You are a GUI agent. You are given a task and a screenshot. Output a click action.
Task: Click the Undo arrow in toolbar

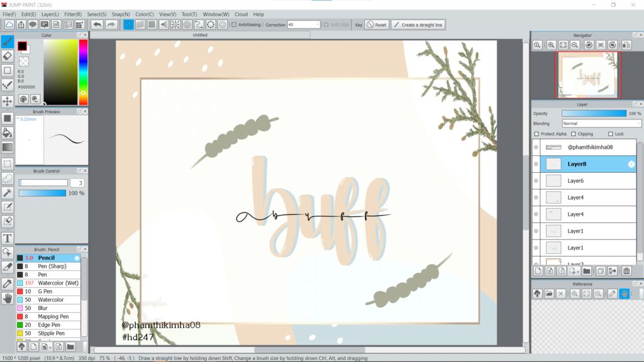click(x=97, y=25)
